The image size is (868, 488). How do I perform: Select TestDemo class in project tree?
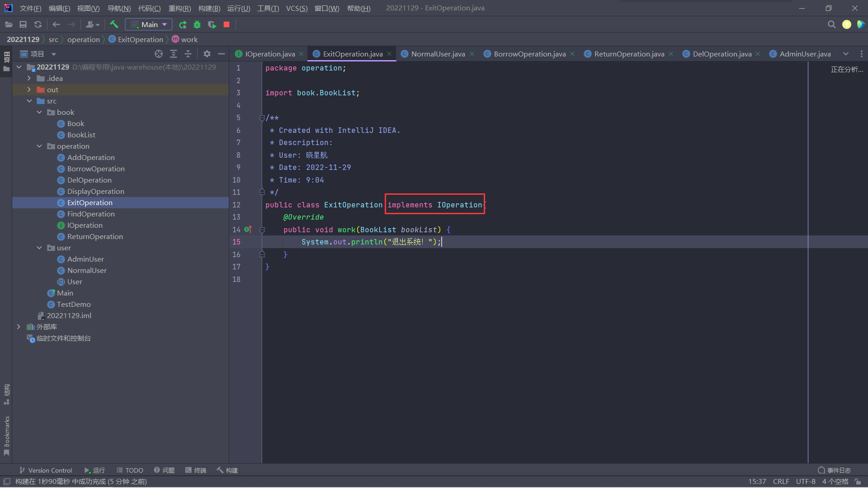tap(74, 304)
